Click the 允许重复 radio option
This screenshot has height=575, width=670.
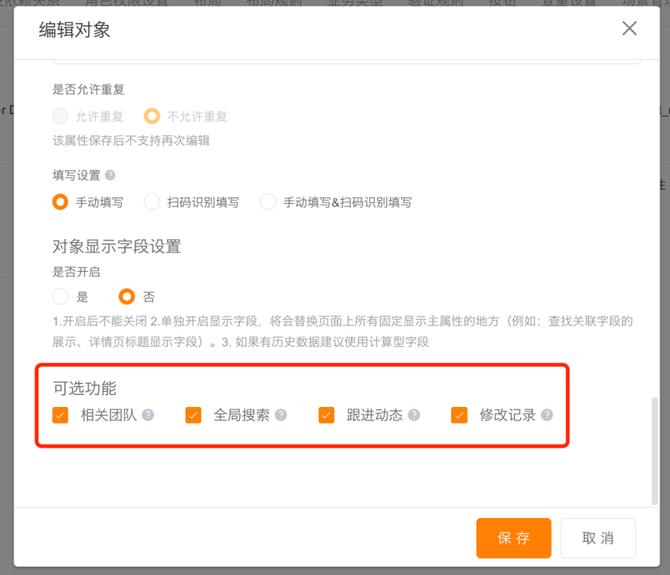coord(61,116)
